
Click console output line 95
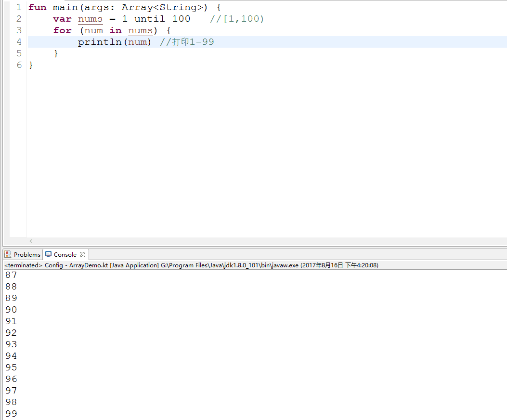[11, 367]
